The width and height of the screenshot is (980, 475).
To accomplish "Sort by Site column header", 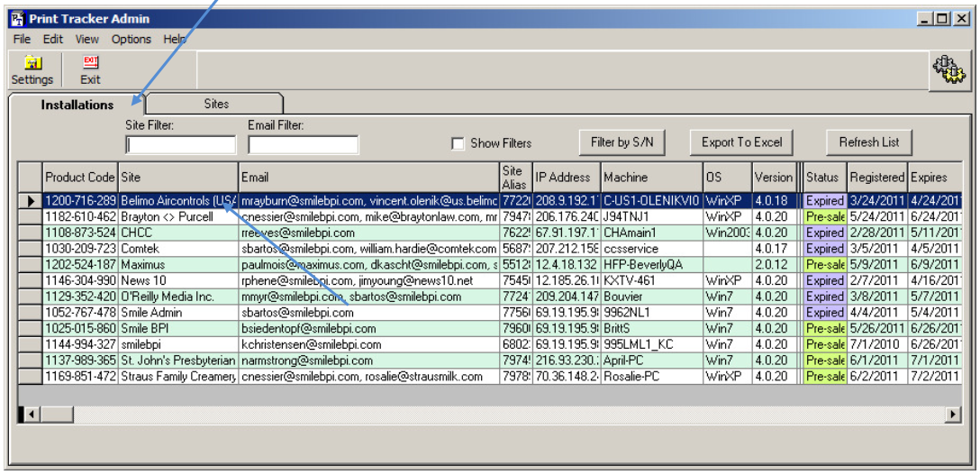I will pyautogui.click(x=178, y=178).
